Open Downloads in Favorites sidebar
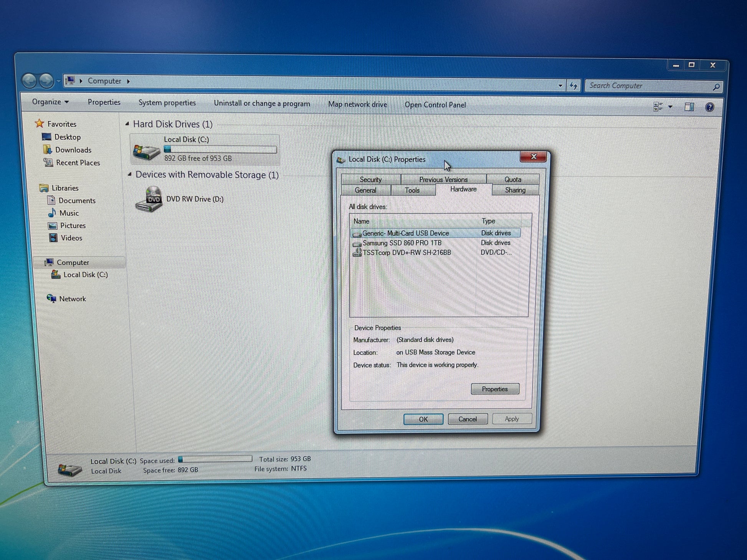747x560 pixels. coord(73,150)
